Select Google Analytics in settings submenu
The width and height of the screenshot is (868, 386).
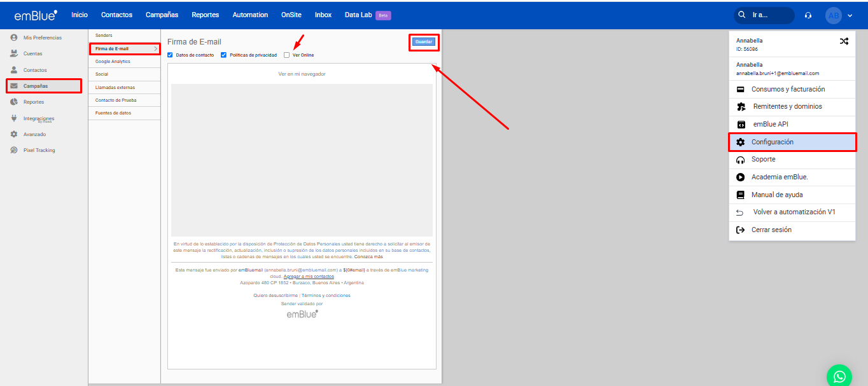(x=113, y=62)
